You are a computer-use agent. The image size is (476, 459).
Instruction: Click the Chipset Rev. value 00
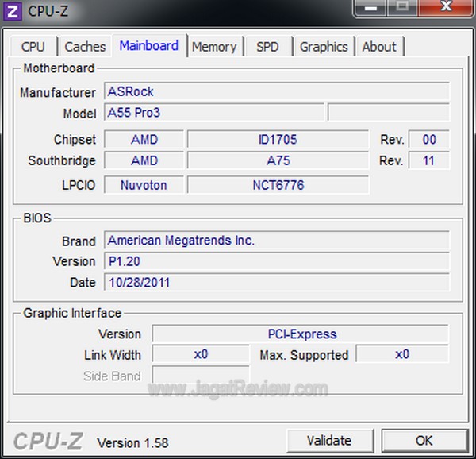point(429,140)
